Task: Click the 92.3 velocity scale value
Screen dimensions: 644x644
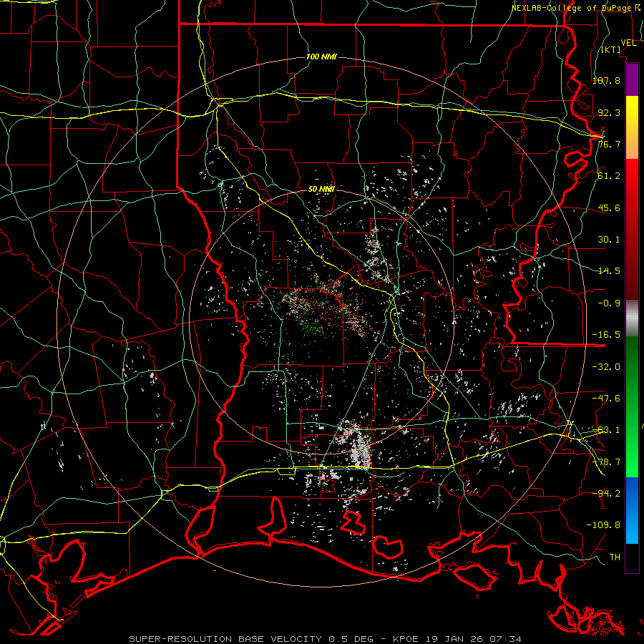Action: (609, 112)
